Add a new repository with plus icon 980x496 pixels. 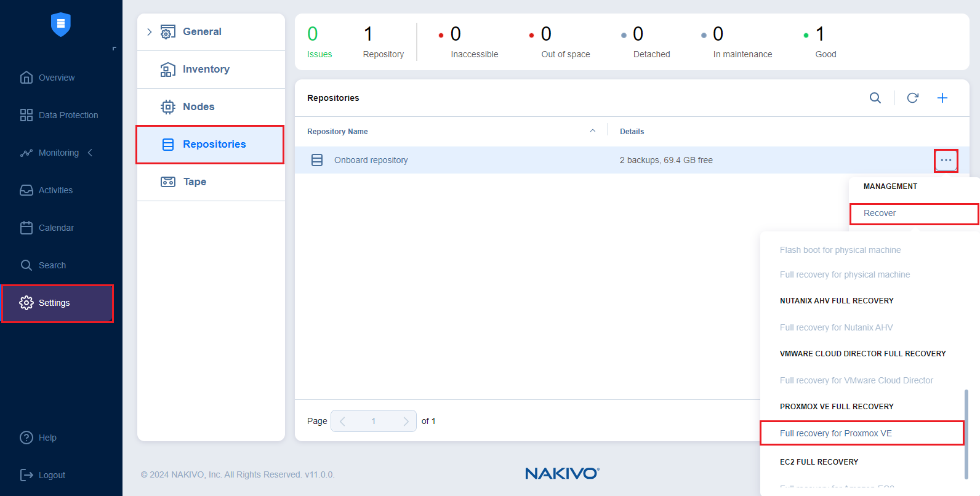point(942,98)
